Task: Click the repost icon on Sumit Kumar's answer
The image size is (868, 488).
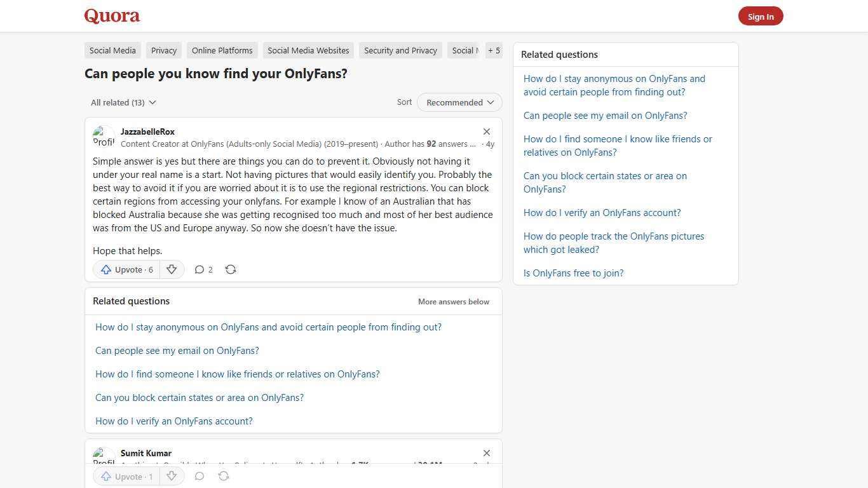Action: 224,476
